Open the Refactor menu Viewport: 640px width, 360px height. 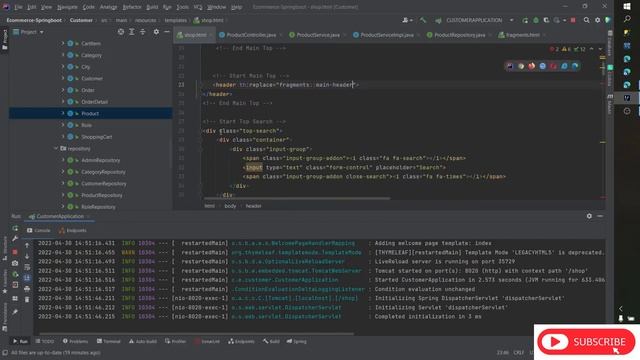(x=132, y=7)
